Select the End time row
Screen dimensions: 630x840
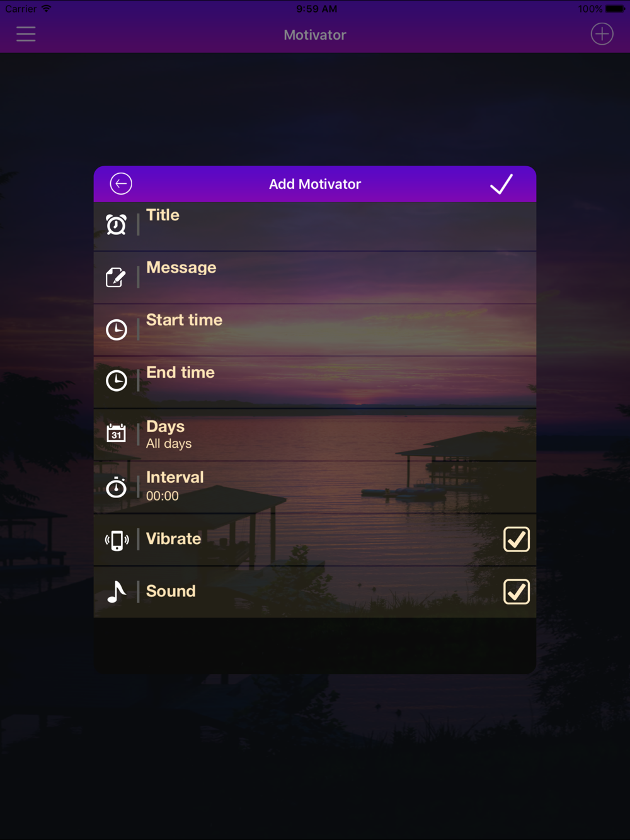(315, 382)
